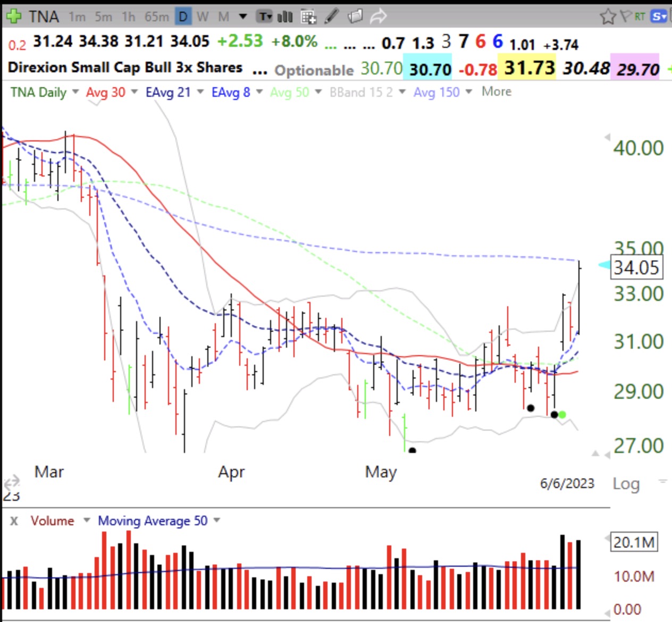
Task: Switch to the weekly W timeframe
Action: [x=203, y=17]
